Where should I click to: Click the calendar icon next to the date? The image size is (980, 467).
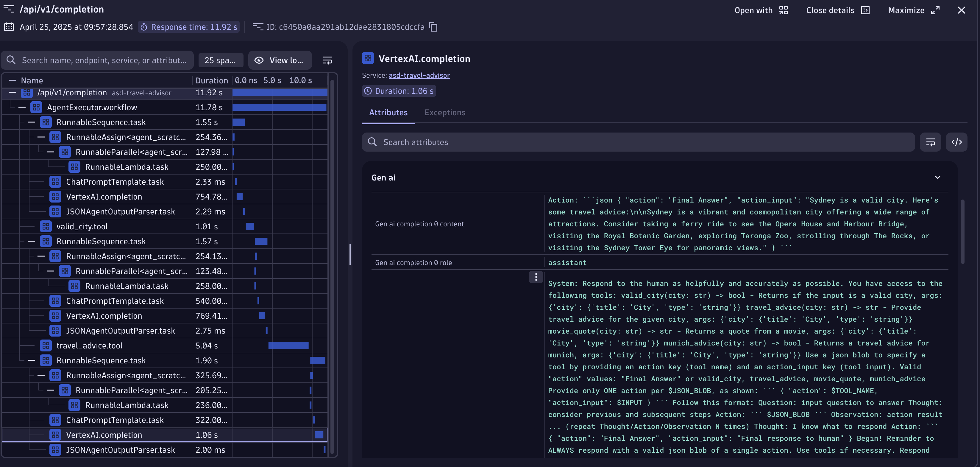(x=9, y=27)
